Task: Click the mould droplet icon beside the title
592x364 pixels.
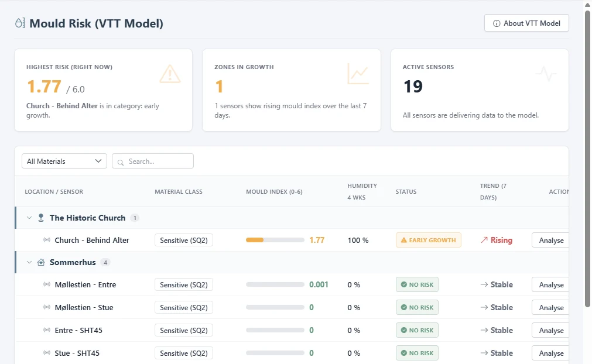Action: click(x=20, y=23)
